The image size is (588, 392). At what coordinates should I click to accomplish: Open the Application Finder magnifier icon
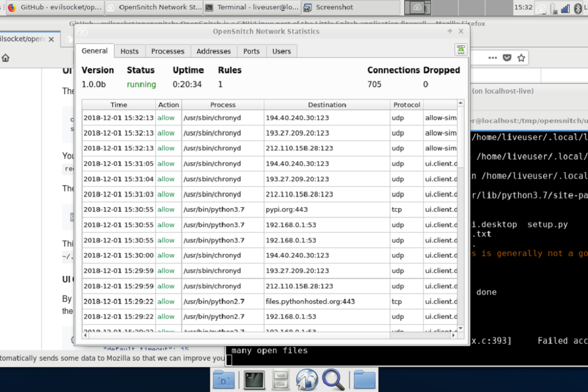333,380
